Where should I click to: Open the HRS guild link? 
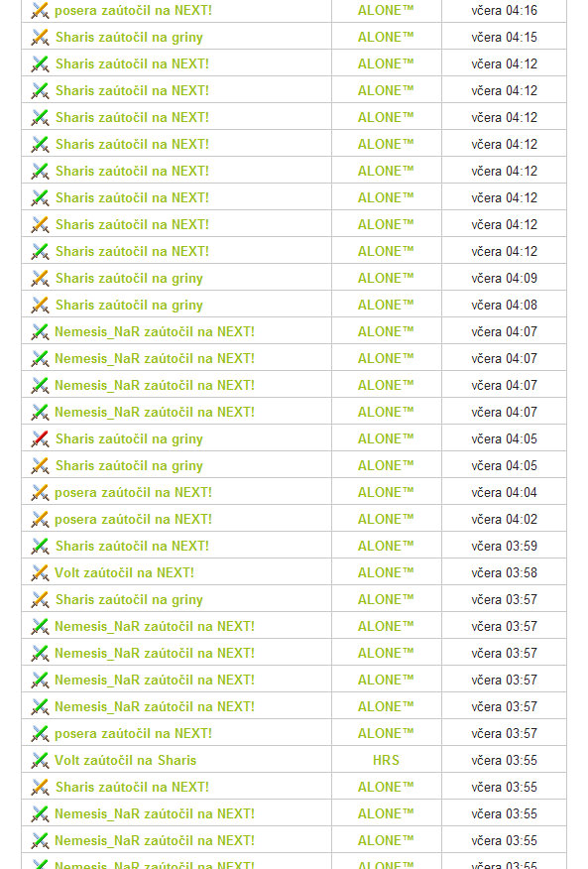coord(386,760)
